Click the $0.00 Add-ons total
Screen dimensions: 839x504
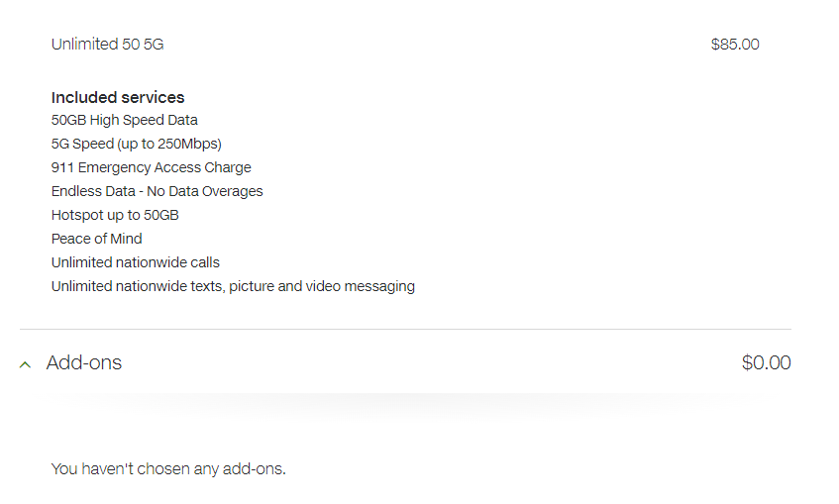coord(766,363)
